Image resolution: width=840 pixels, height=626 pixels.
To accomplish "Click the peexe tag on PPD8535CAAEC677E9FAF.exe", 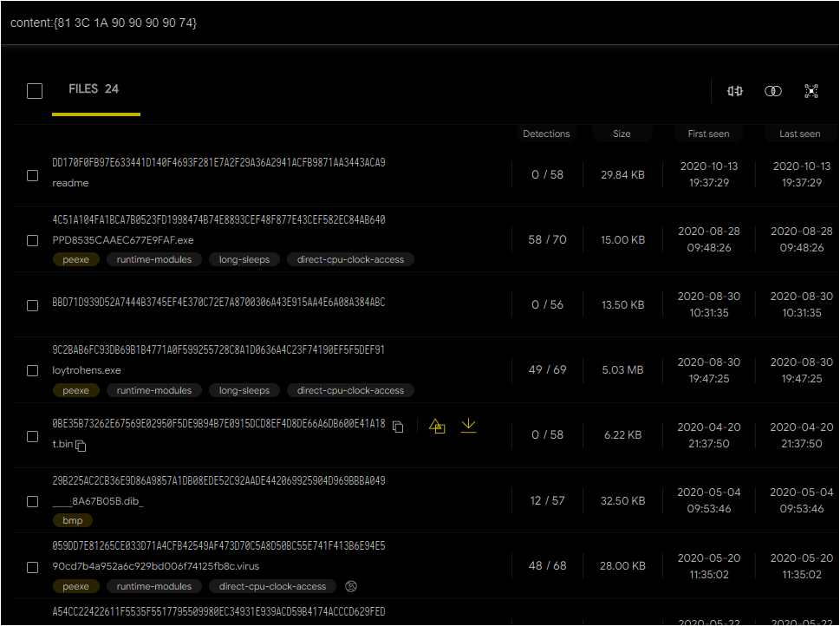I will [75, 259].
